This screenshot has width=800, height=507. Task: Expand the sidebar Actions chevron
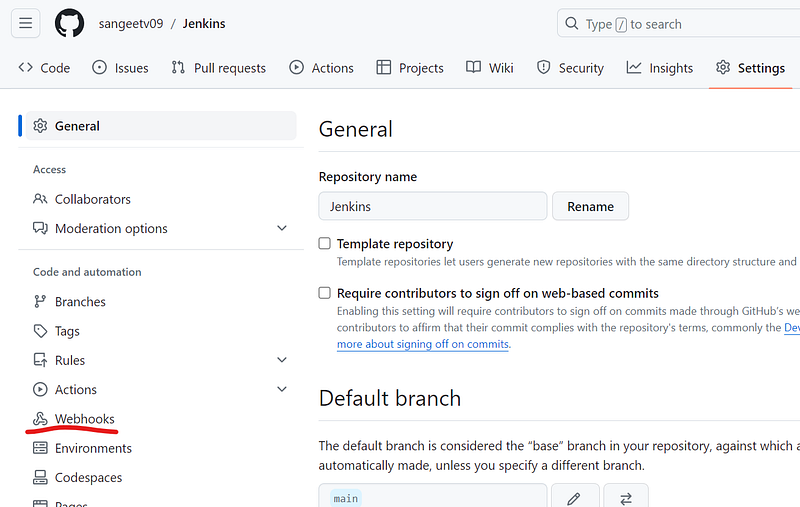tap(282, 389)
